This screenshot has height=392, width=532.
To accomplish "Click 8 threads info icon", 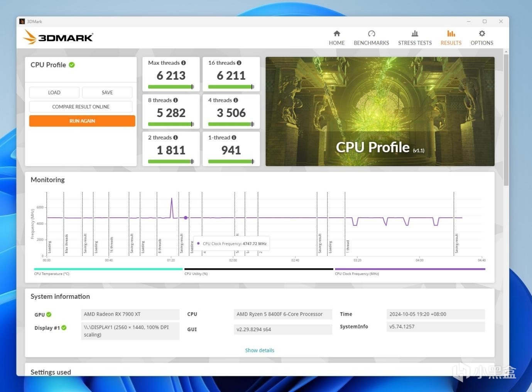I will point(176,100).
